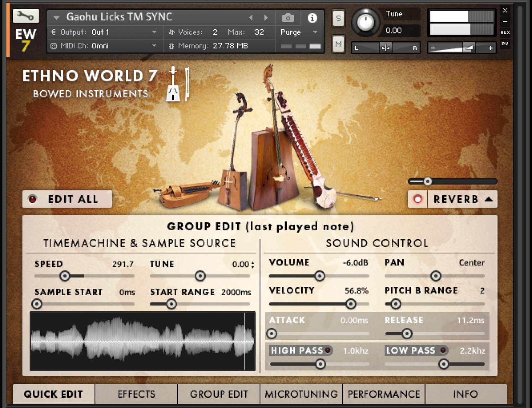
Task: Adjust the TUNE value stepper arrows
Action: 253,265
